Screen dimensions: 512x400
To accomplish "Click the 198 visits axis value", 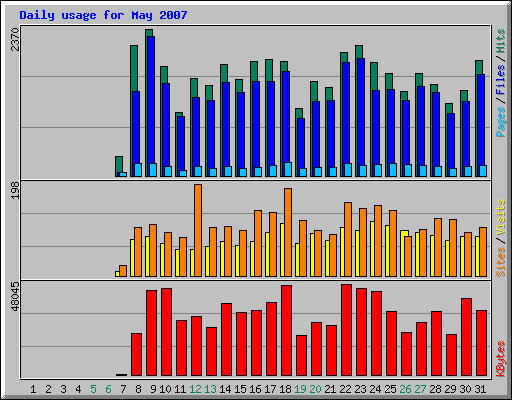I will (15, 191).
